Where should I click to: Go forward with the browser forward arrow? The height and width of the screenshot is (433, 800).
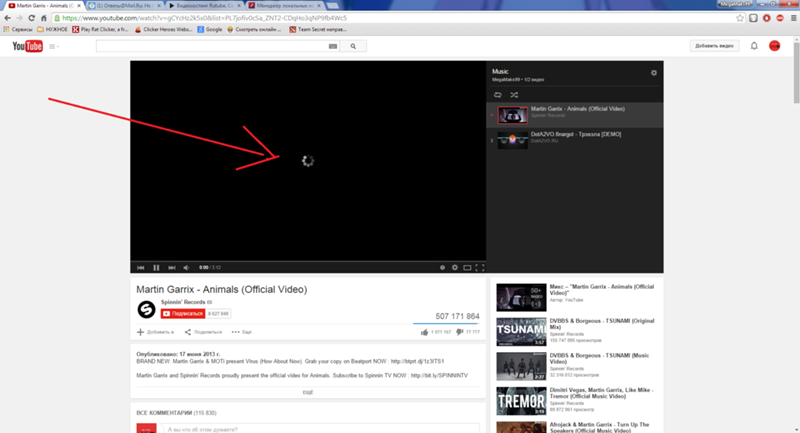click(19, 18)
